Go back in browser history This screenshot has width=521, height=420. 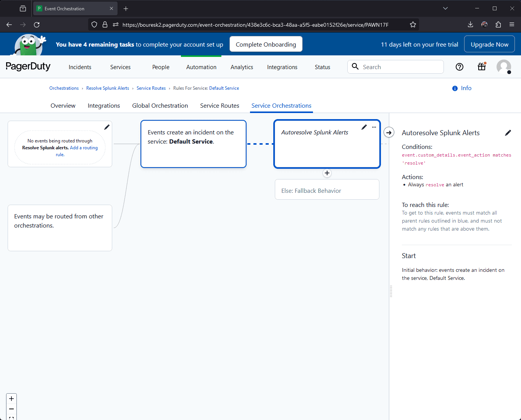(9, 24)
